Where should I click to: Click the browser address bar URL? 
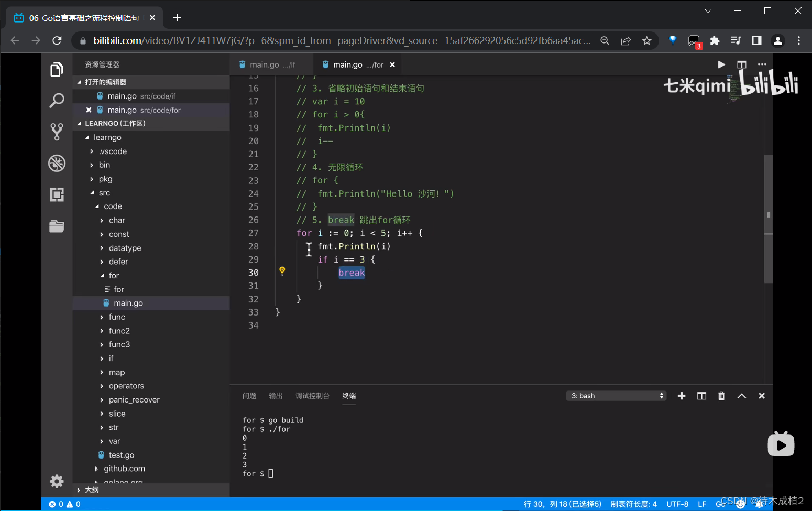(342, 40)
